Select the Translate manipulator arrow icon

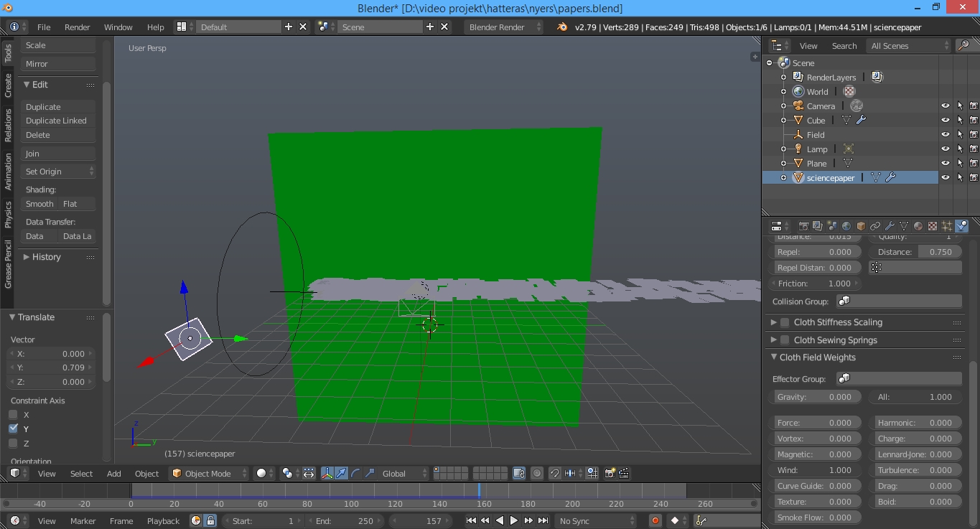point(341,473)
